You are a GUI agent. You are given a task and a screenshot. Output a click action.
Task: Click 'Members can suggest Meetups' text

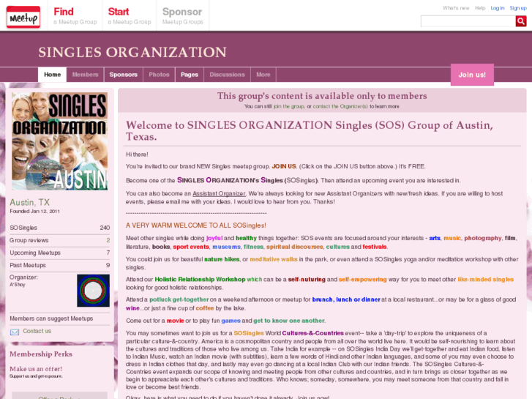pyautogui.click(x=51, y=318)
